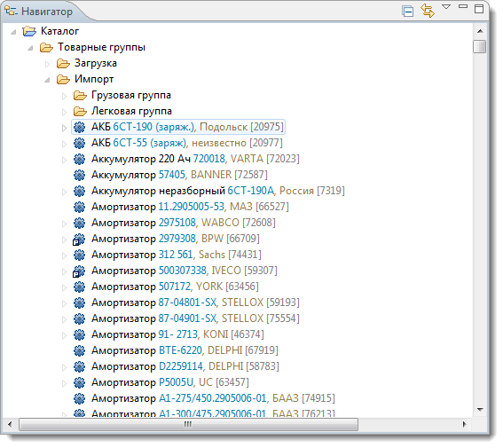
Task: Click gear icon of Амортизатор 312 561
Action: pyautogui.click(x=79, y=255)
